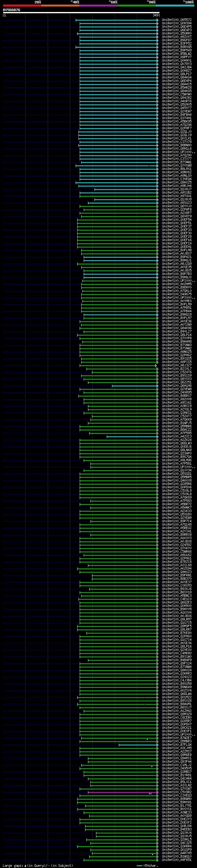
Task: Select label UniRef100_A5BK95
Action: click(177, 122)
